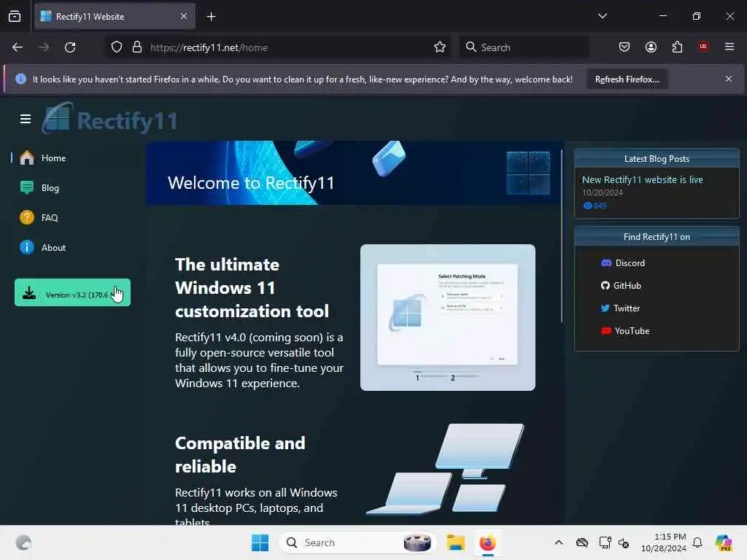Bookmark this page with the star

coord(440,47)
